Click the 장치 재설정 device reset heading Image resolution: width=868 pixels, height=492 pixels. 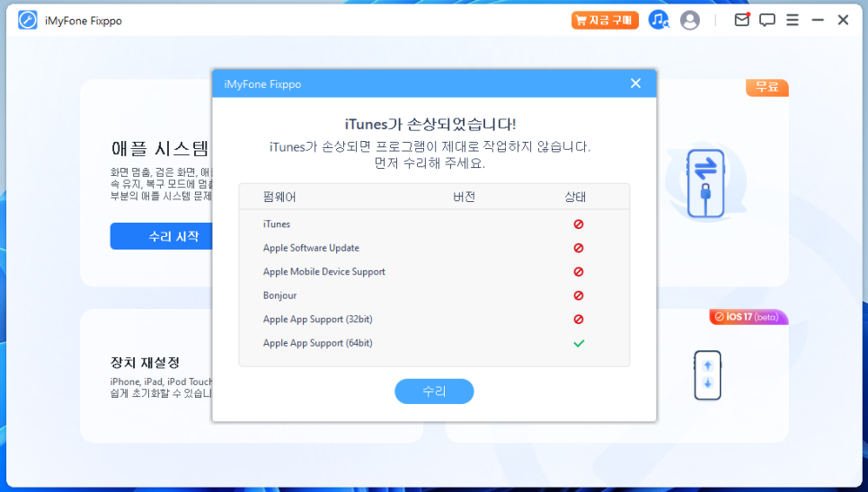[x=145, y=363]
